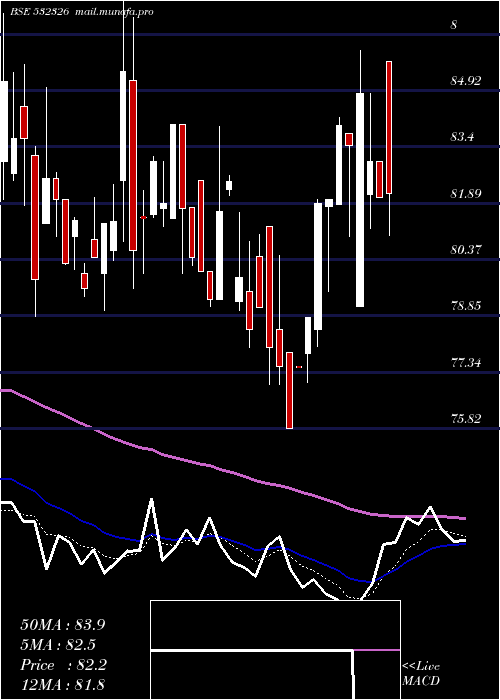Click the lowest red candle touching 75.82
Image resolution: width=500 pixels, height=700 pixels.
289,390
